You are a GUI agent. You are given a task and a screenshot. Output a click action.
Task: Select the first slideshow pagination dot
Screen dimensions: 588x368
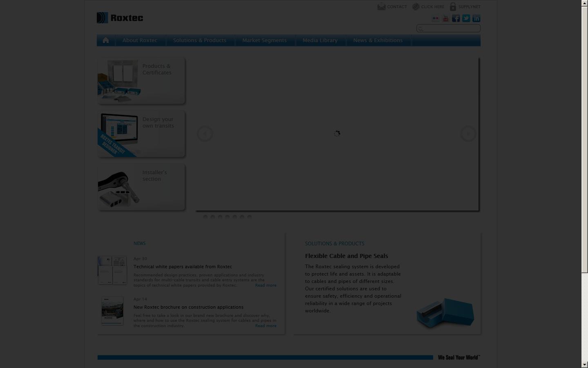[x=205, y=217]
